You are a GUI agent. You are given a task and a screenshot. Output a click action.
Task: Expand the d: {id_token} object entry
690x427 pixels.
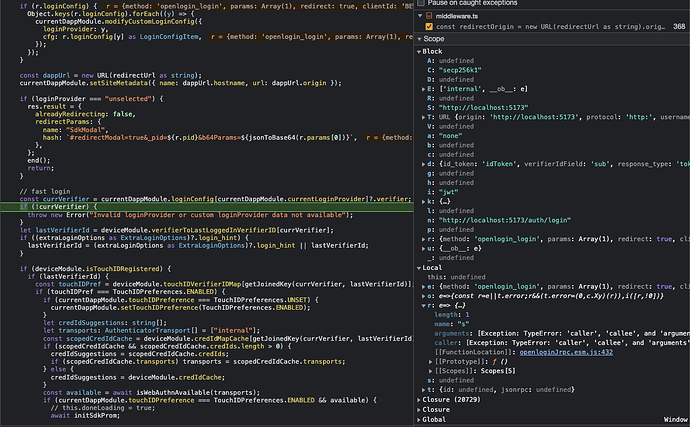click(x=423, y=164)
